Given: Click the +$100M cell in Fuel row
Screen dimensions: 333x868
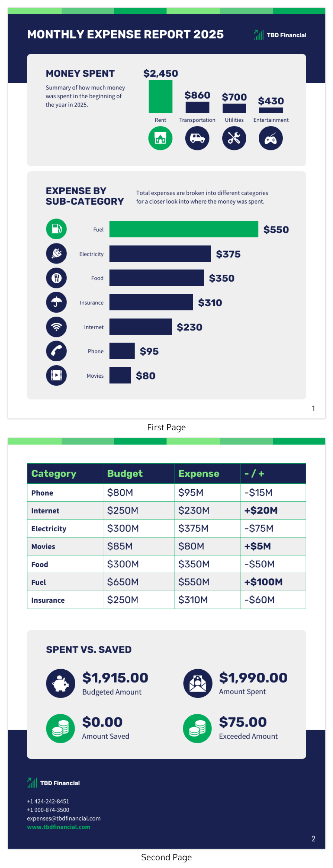Looking at the screenshot, I should tap(264, 582).
